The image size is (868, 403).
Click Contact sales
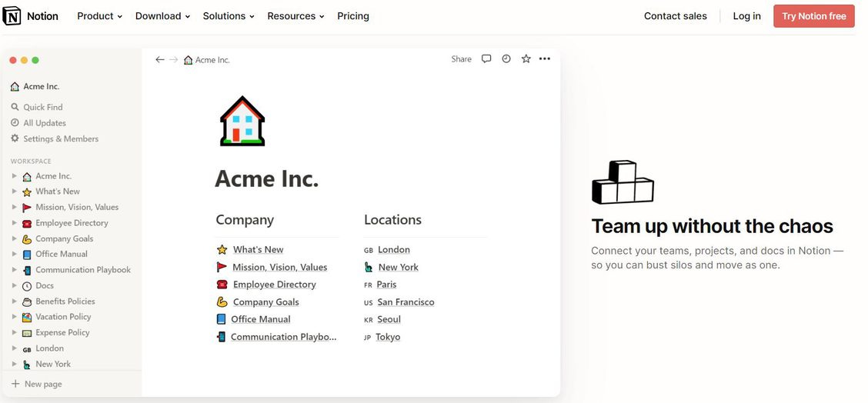pyautogui.click(x=676, y=16)
